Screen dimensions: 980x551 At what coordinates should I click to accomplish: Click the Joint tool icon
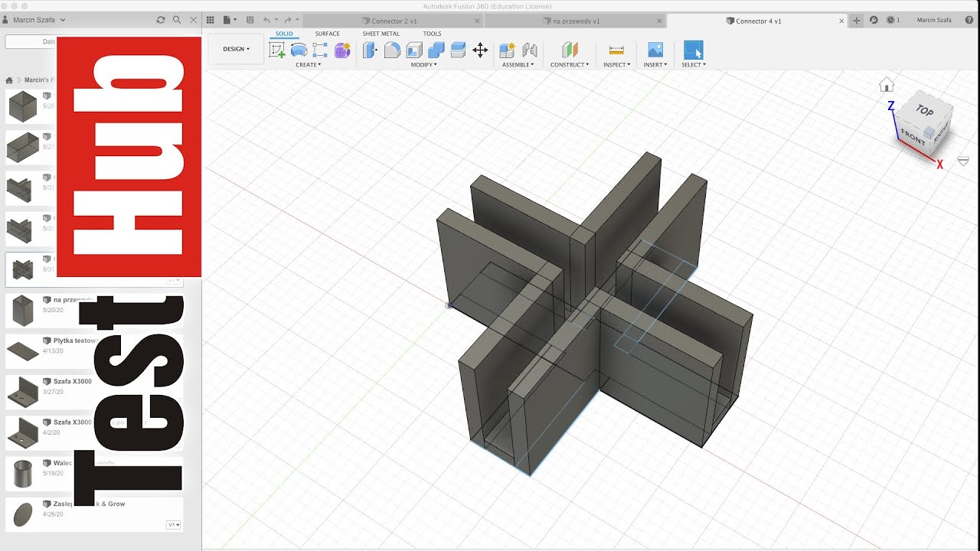(x=529, y=51)
